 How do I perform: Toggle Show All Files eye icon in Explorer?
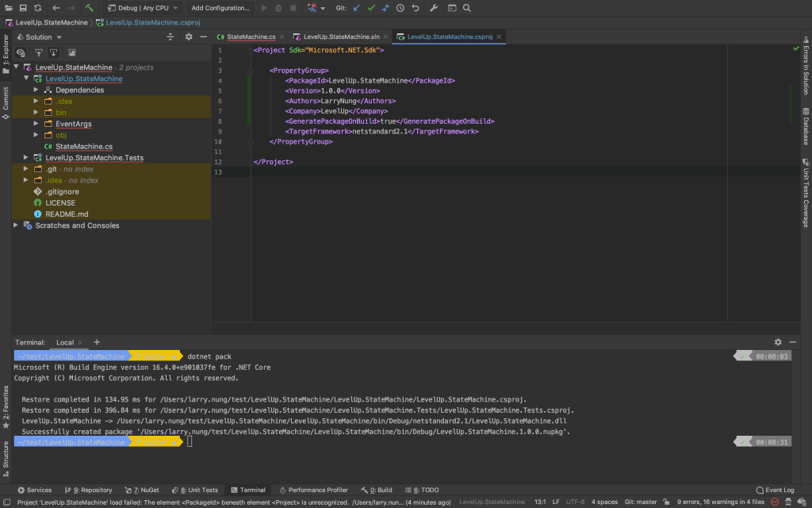point(21,53)
